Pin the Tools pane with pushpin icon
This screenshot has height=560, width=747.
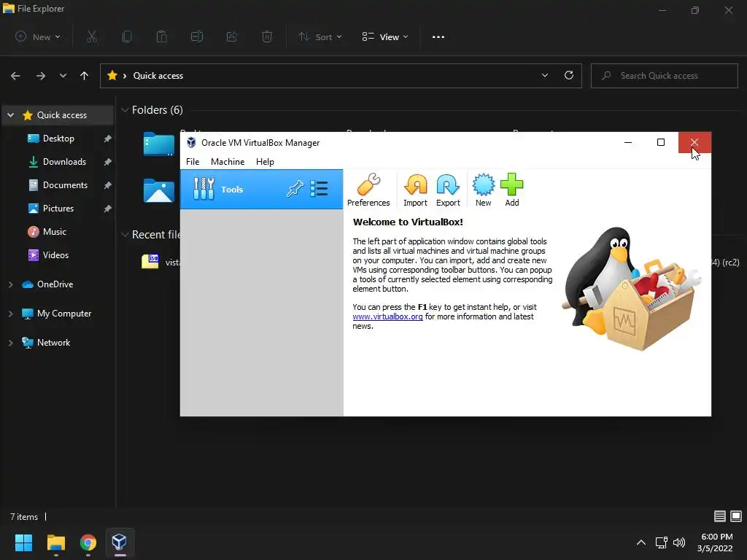click(x=295, y=189)
